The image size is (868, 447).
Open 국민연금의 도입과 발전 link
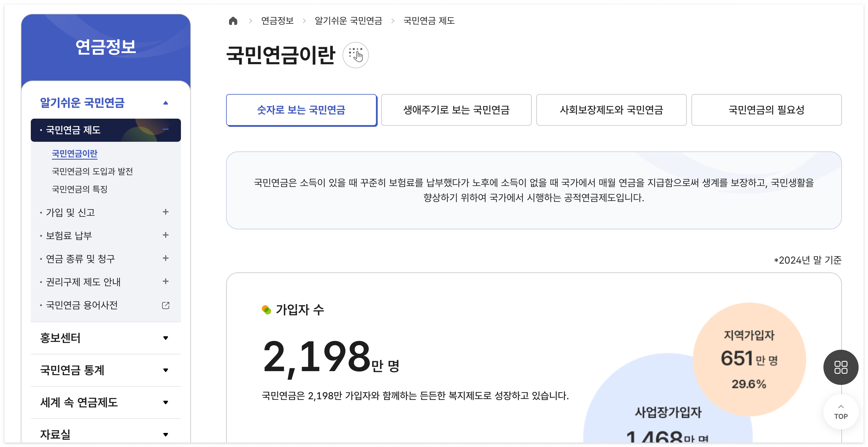pyautogui.click(x=92, y=172)
